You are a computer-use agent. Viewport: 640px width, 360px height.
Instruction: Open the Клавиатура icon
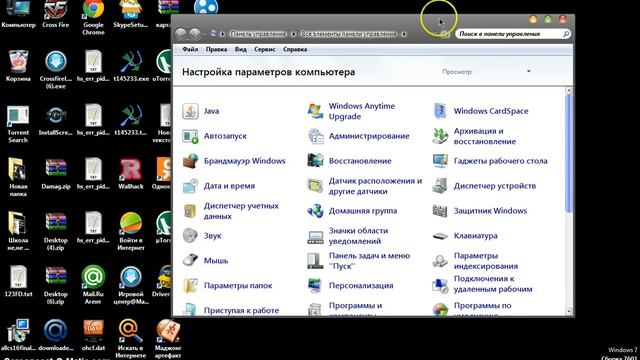pyautogui.click(x=440, y=236)
